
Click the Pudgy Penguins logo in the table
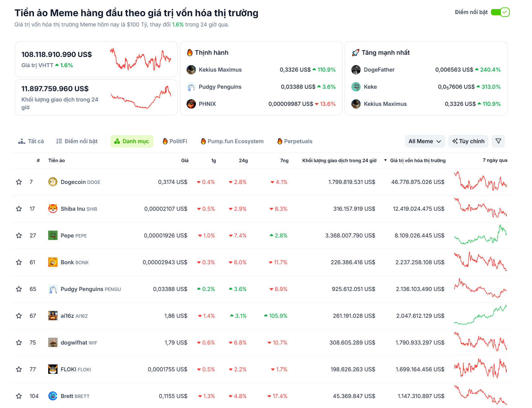(x=53, y=289)
